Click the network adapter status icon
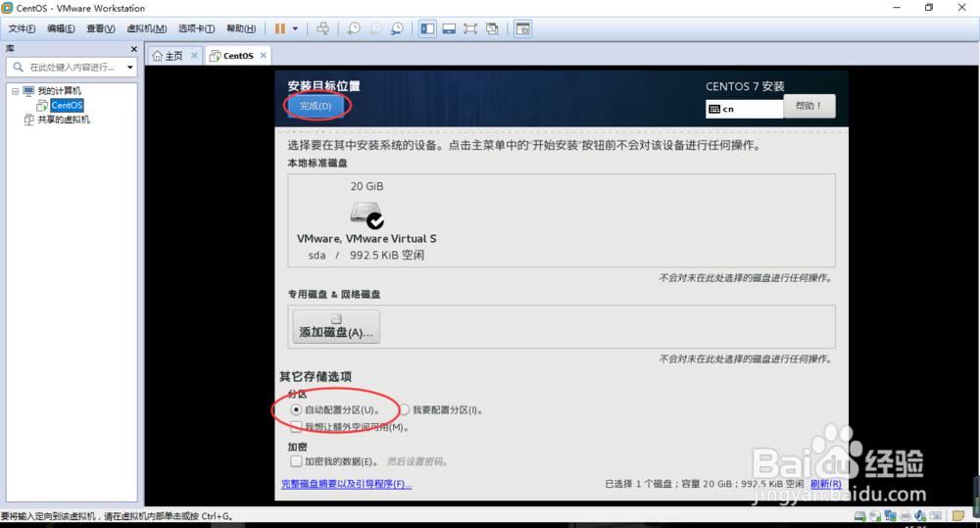980x528 pixels. (x=890, y=516)
